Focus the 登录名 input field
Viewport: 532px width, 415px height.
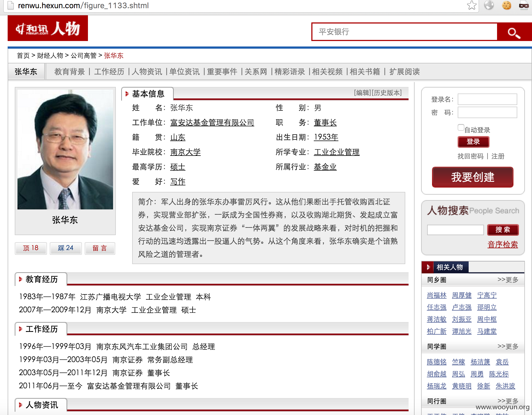(x=487, y=99)
